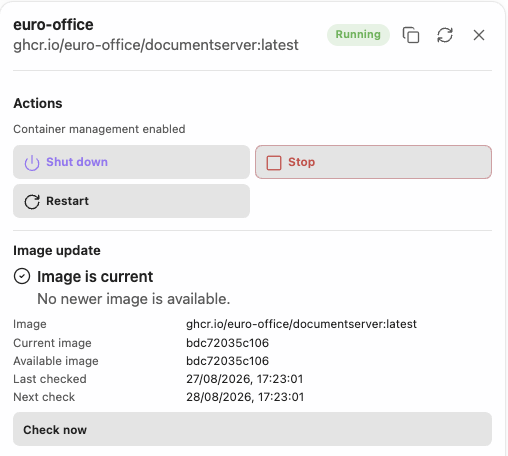Click the Image row value in details table

click(301, 324)
